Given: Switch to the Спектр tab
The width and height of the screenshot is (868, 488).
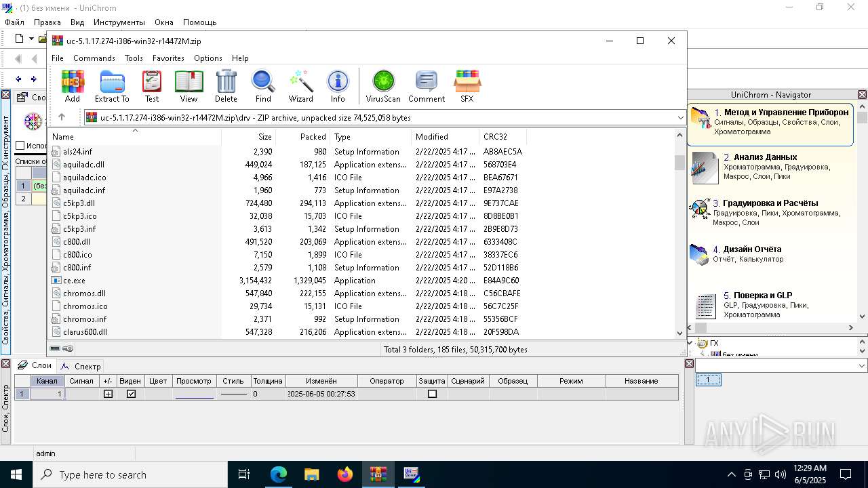Looking at the screenshot, I should point(81,366).
